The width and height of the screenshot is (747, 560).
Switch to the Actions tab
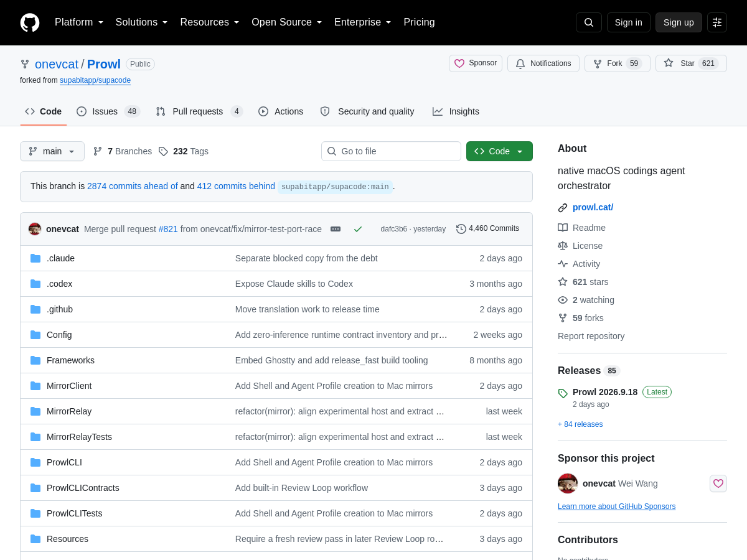(x=281, y=111)
